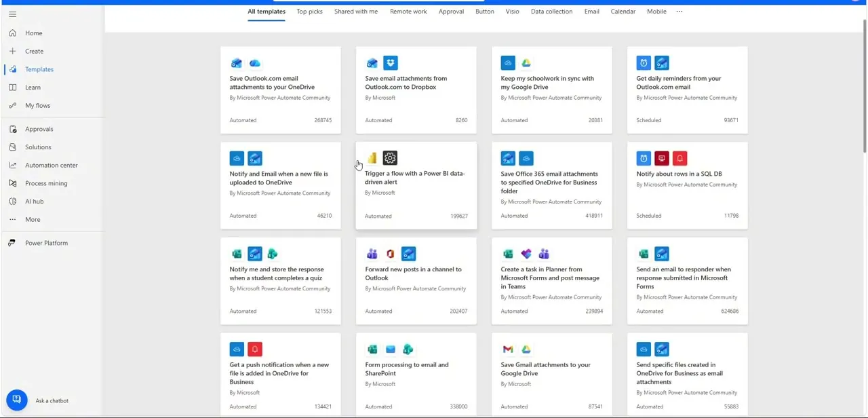868x418 pixels.
Task: Open the Visio tab
Action: [513, 12]
